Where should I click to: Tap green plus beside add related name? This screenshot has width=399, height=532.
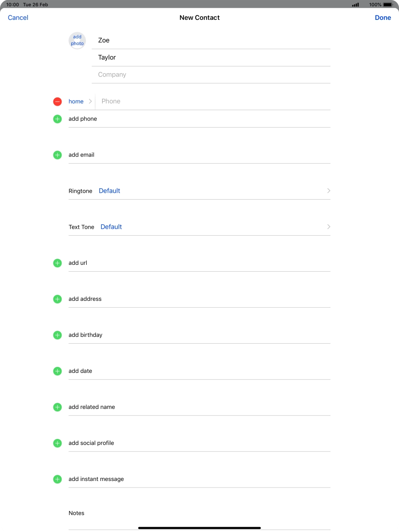pos(58,407)
